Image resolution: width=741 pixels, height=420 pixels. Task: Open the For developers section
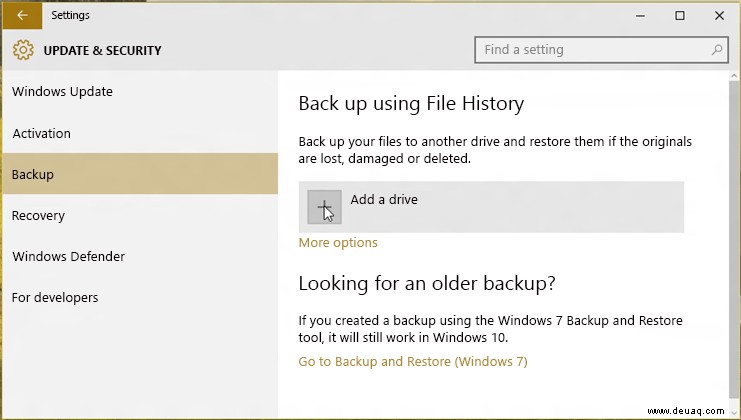pos(140,298)
